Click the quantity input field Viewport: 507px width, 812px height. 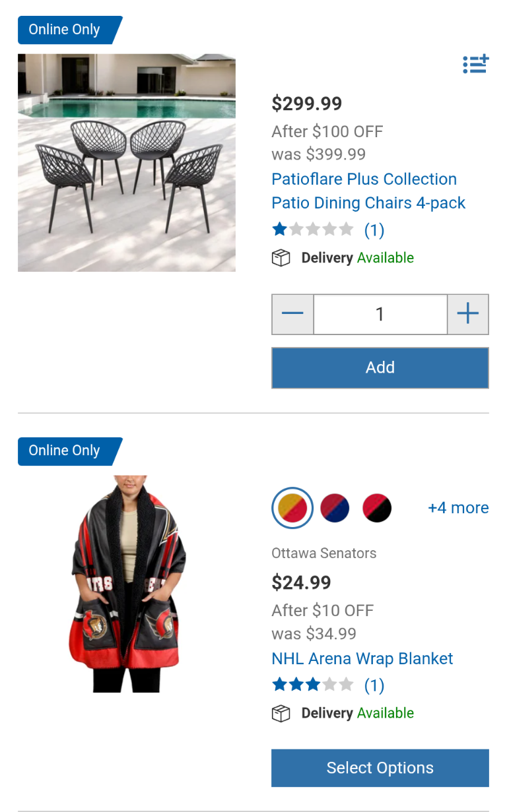(380, 314)
